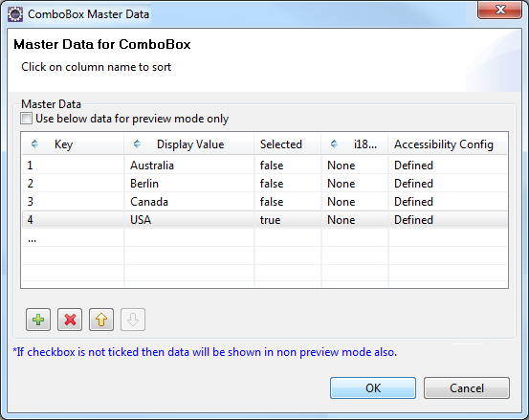Click the Display Value sort arrows icon
The width and height of the screenshot is (529, 420).
coord(137,144)
